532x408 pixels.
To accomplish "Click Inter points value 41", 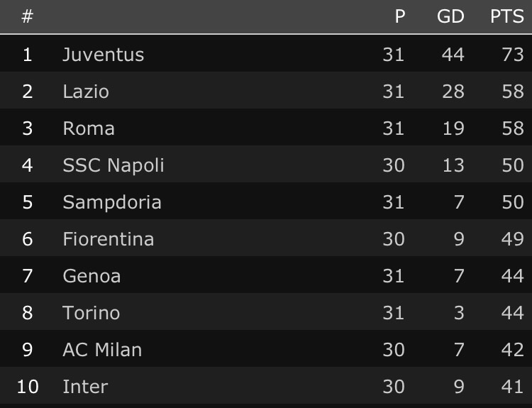I will pos(512,387).
